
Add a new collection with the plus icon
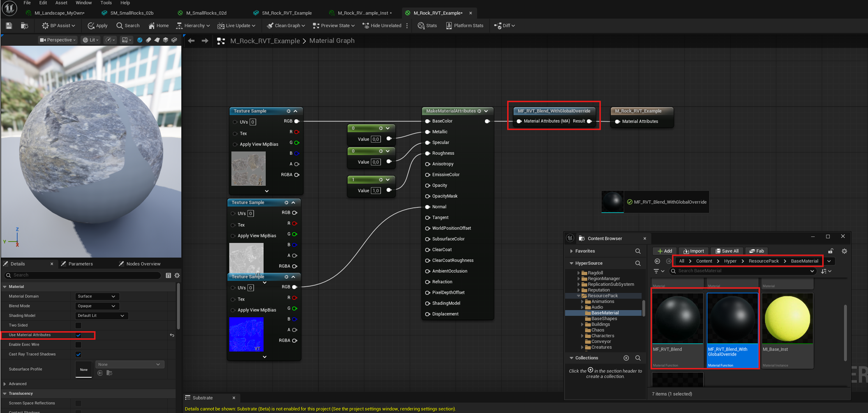pyautogui.click(x=626, y=358)
